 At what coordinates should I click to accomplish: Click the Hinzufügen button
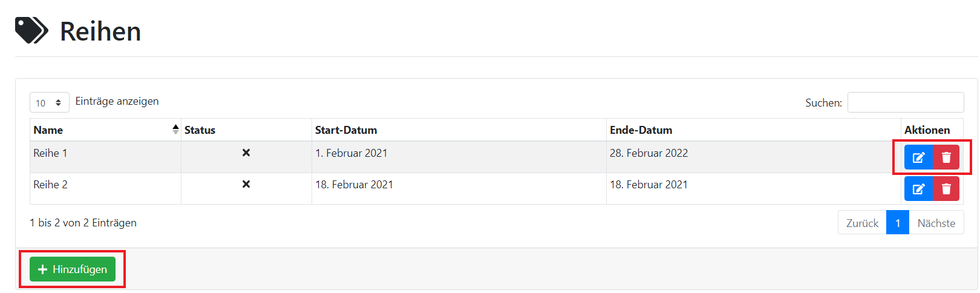tap(73, 269)
